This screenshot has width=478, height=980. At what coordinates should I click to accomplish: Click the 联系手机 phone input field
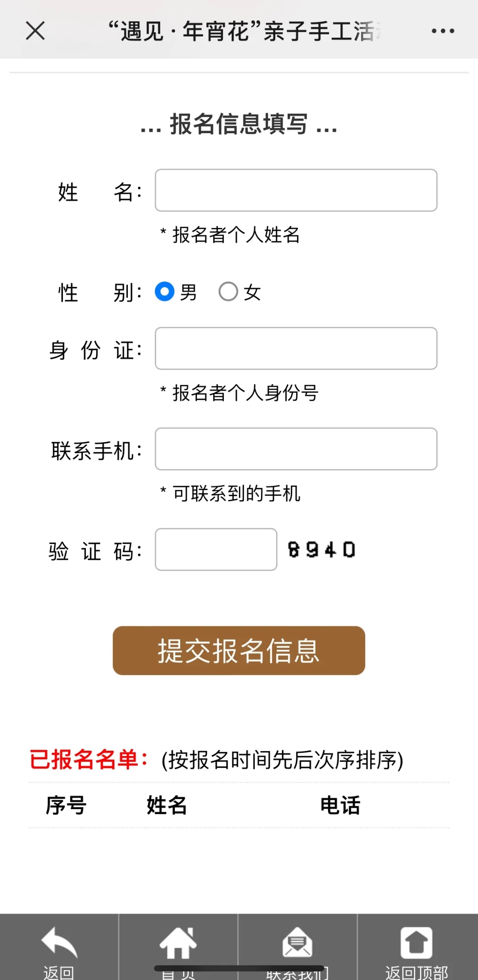[x=296, y=449]
